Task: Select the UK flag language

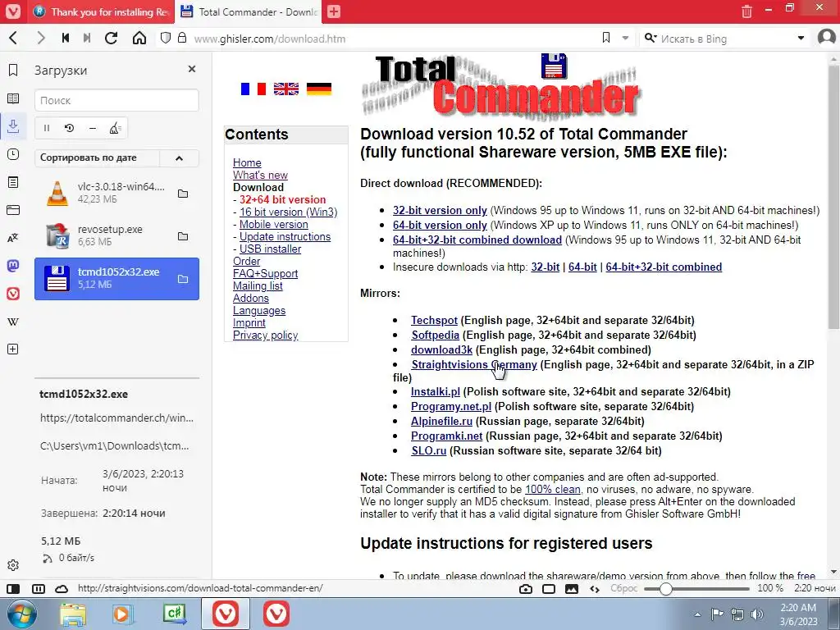Action: click(286, 89)
